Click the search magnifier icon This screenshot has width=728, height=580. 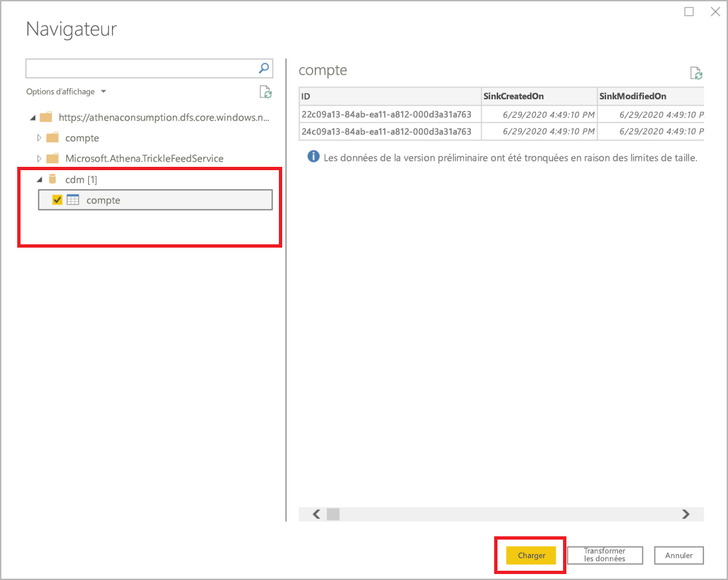click(x=264, y=68)
